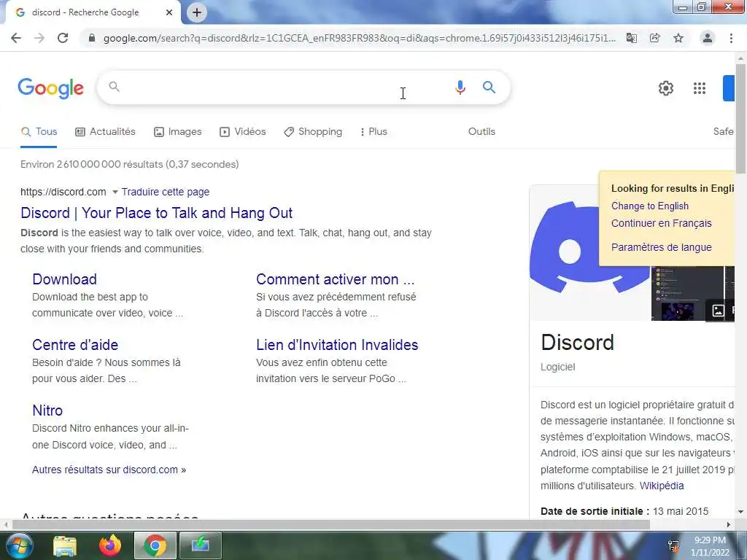
Task: Open Chrome three-dot menu
Action: (731, 38)
